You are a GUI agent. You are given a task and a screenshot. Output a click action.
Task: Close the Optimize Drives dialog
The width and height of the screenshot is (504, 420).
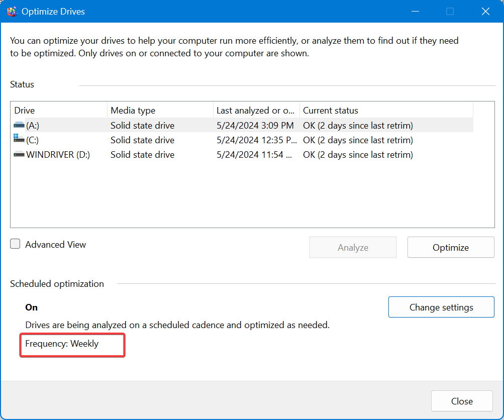(x=461, y=401)
